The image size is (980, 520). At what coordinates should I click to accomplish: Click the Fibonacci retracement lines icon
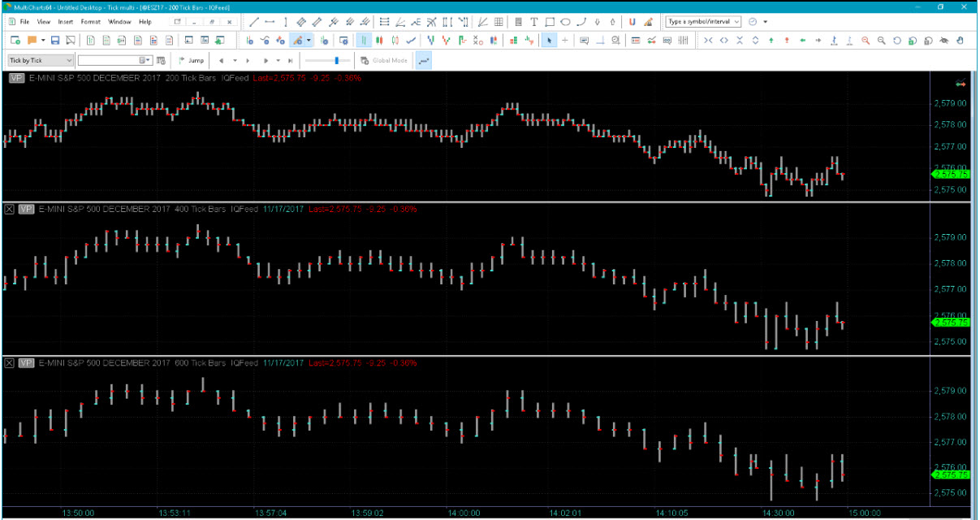pyautogui.click(x=383, y=22)
